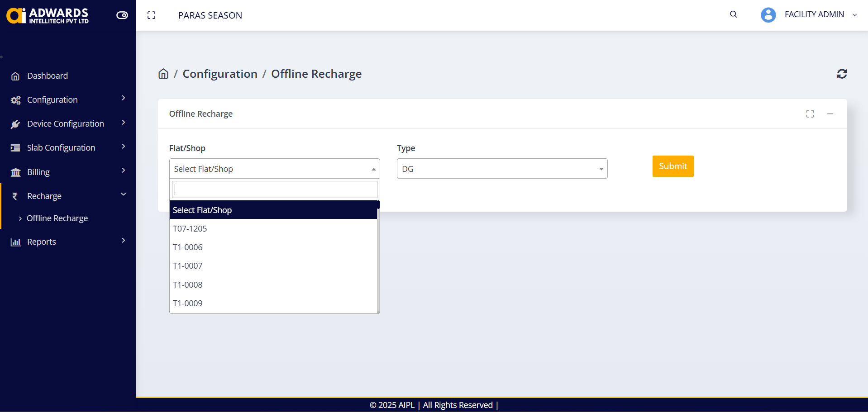Collapse the Offline Recharge card with minus icon

tap(830, 114)
